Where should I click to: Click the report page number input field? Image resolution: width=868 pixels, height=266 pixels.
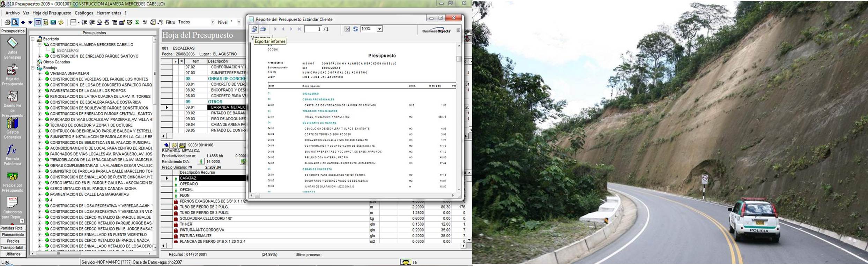(313, 29)
